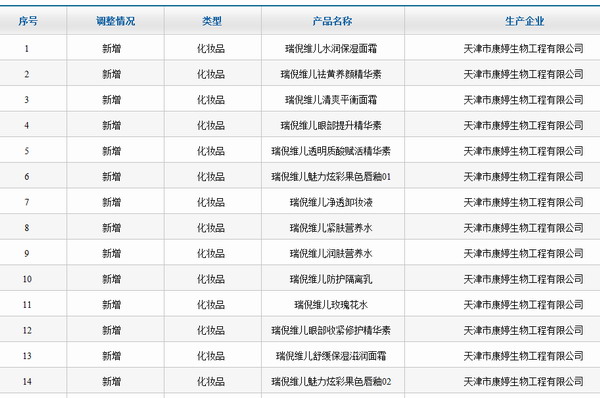Image resolution: width=600 pixels, height=398 pixels.
Task: Select product 瑞倪维儿清爽平衡面霜
Action: click(331, 100)
